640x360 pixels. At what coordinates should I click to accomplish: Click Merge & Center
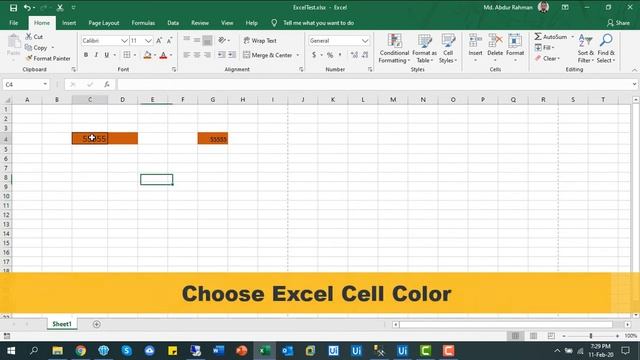tap(268, 55)
